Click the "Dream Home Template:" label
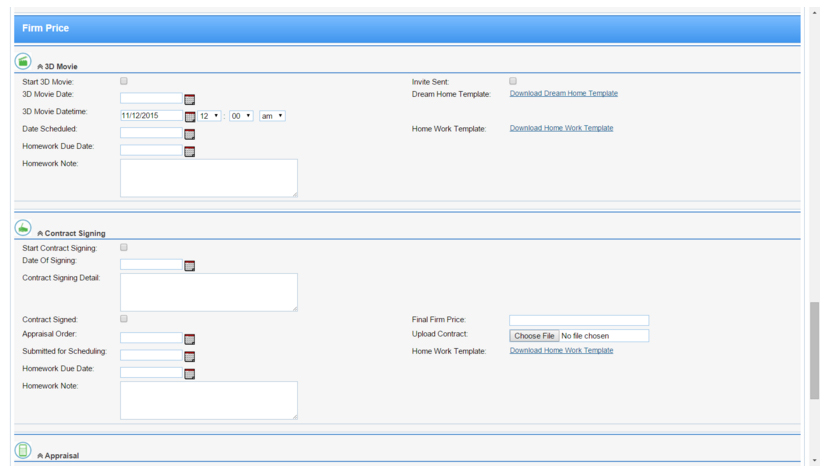Viewport: 833px width, 470px height. click(451, 94)
